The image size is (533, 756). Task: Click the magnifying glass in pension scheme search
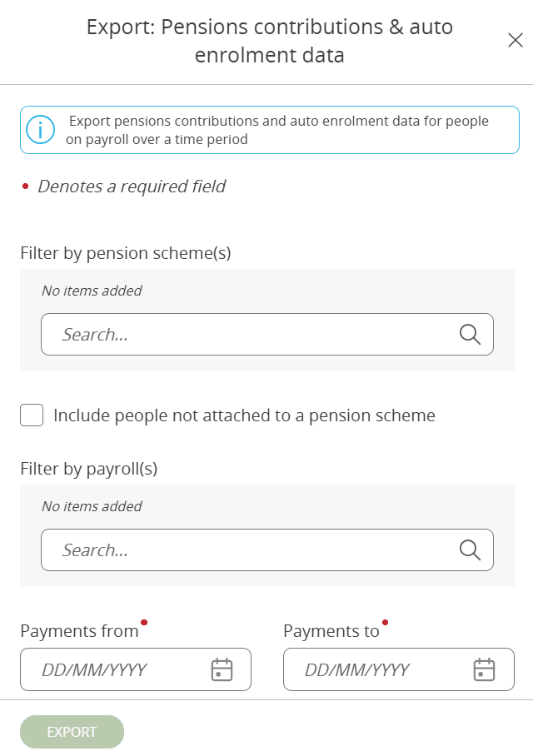tap(469, 334)
